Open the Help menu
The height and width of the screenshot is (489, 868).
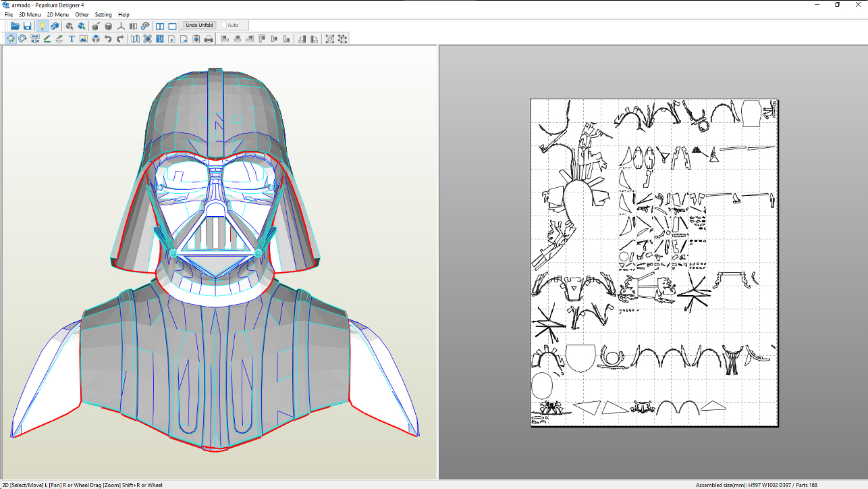pyautogui.click(x=124, y=14)
